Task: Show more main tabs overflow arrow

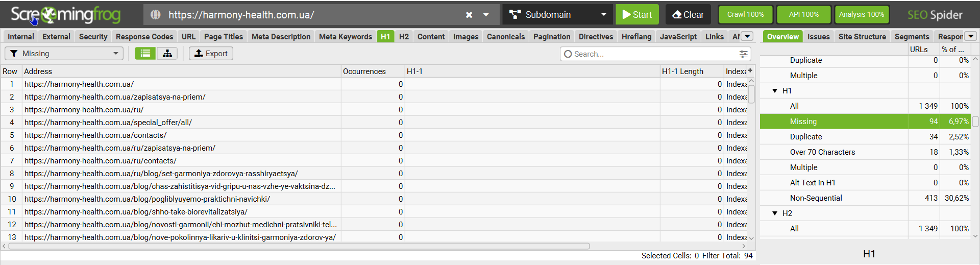Action: (747, 36)
